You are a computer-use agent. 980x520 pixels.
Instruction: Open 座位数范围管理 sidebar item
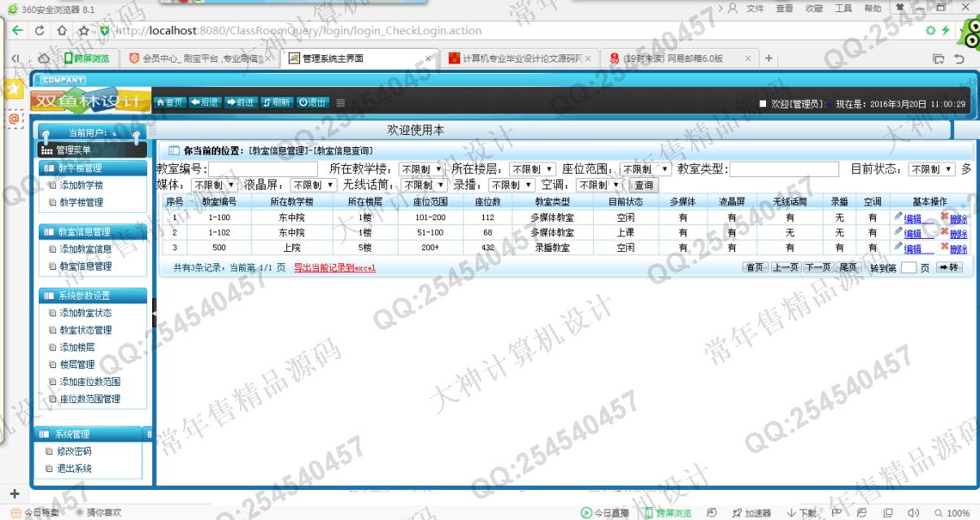click(x=89, y=399)
